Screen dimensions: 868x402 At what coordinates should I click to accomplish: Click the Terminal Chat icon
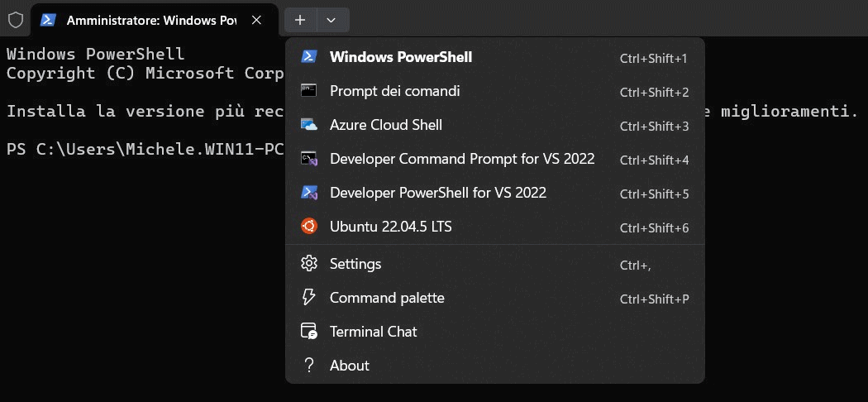click(x=309, y=331)
